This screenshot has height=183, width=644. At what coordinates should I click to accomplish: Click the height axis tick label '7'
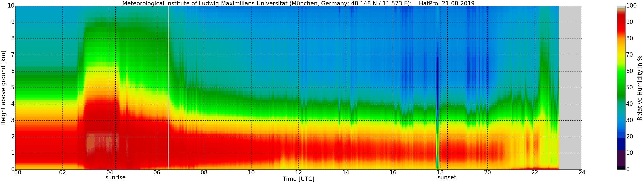13,55
